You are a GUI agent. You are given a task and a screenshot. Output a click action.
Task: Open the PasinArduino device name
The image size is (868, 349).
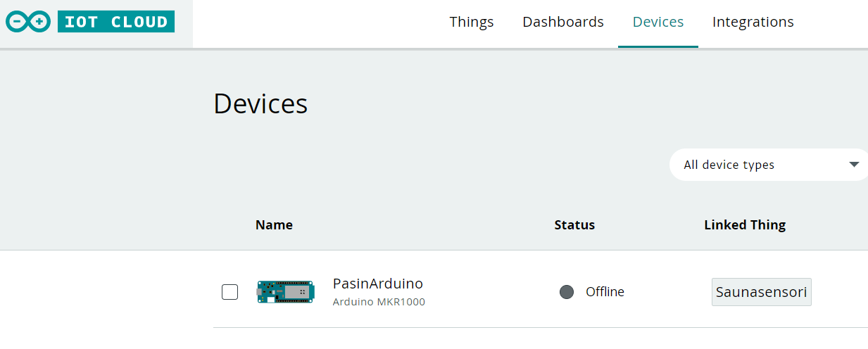point(378,284)
